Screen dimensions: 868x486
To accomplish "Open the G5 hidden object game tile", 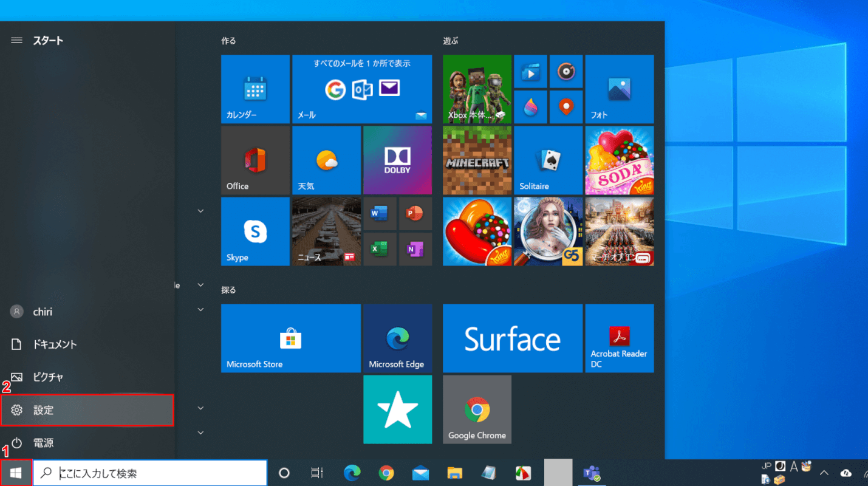I will [x=548, y=231].
